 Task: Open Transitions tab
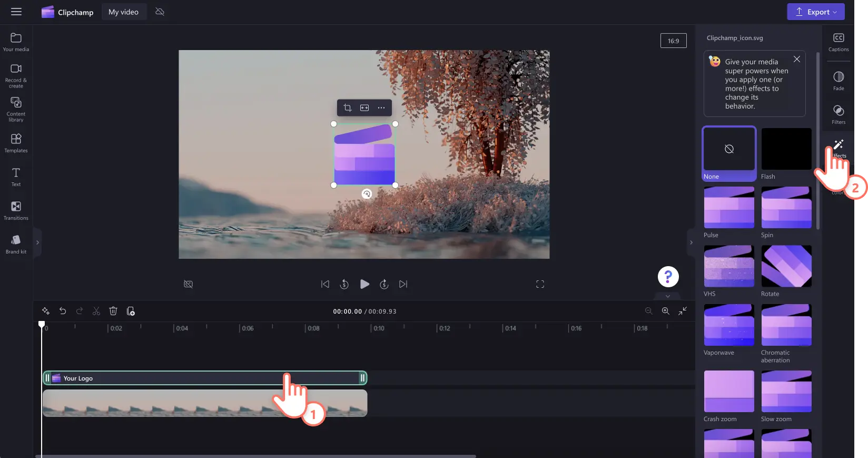click(16, 211)
